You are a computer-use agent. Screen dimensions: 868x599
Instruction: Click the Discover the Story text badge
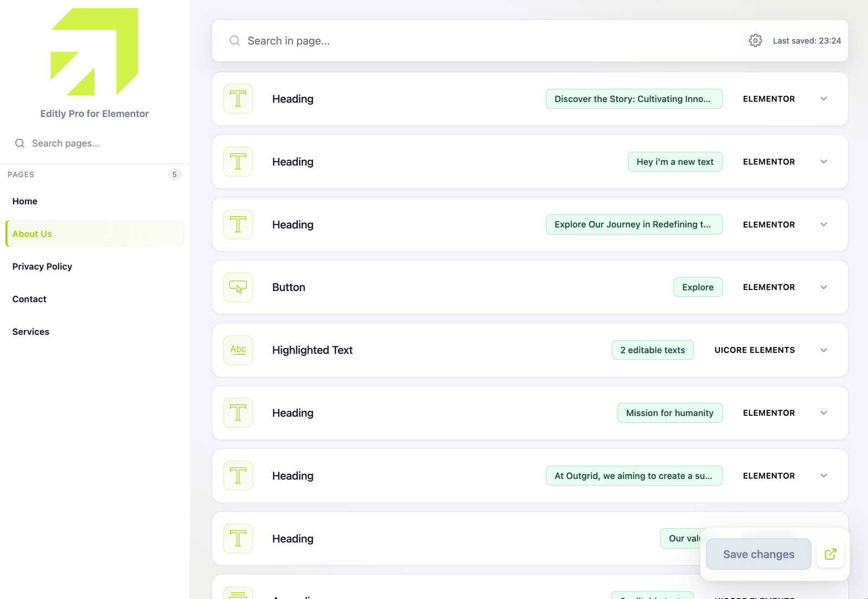point(634,99)
